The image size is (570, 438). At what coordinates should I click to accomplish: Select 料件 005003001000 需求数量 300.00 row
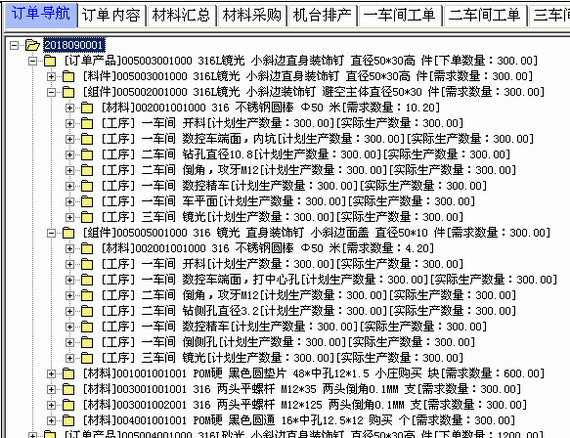307,76
